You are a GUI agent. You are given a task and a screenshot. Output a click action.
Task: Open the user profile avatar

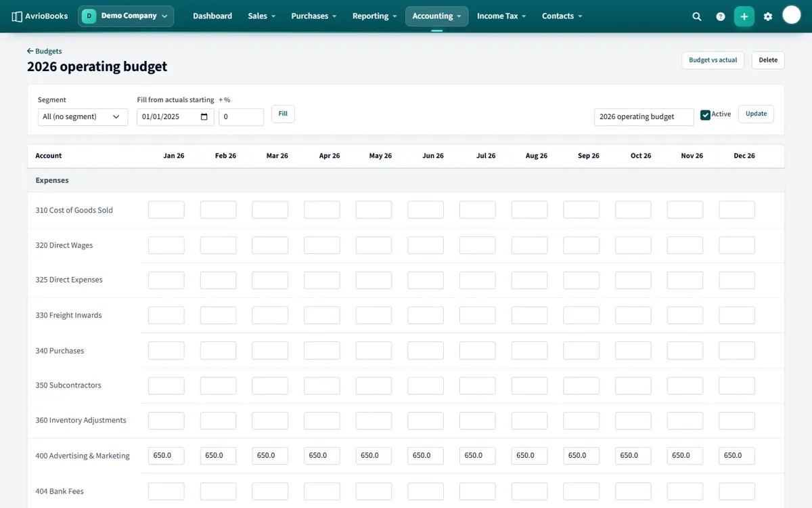coord(792,15)
